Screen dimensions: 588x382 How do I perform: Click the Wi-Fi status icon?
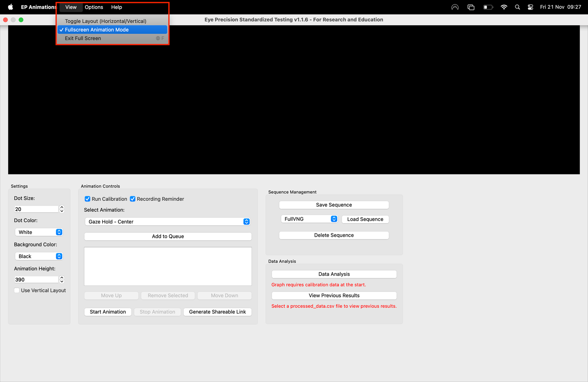point(504,7)
